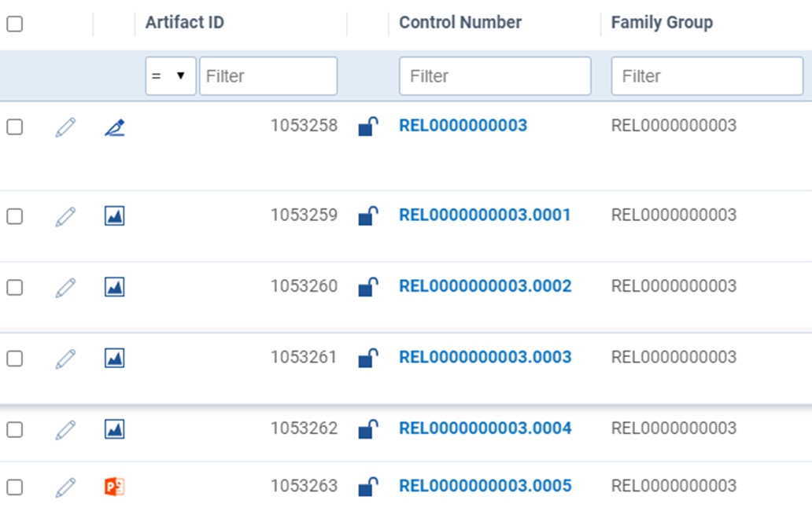
Task: Click the pencil edit icon for REL0000000003.0005
Action: tap(65, 487)
